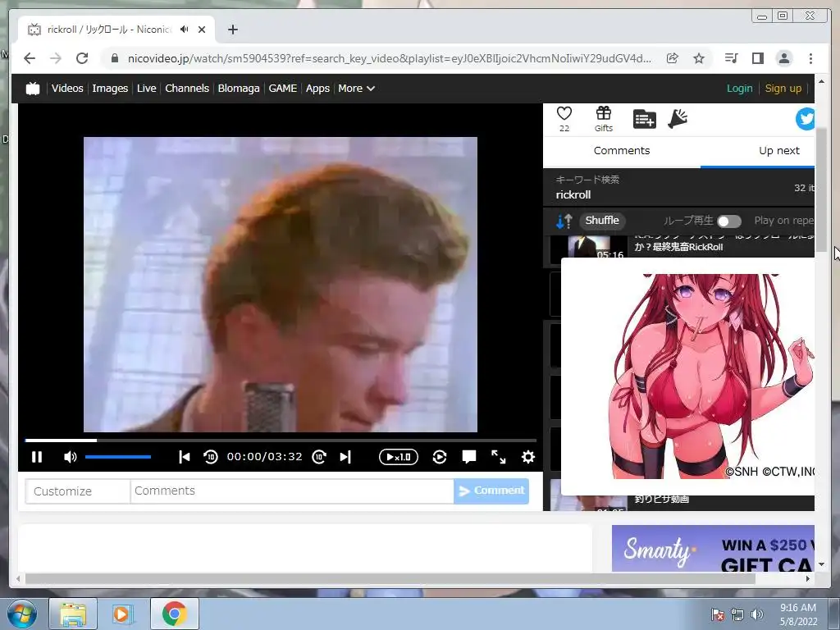Open the Chrome profile avatar
This screenshot has width=840, height=630.
point(783,58)
